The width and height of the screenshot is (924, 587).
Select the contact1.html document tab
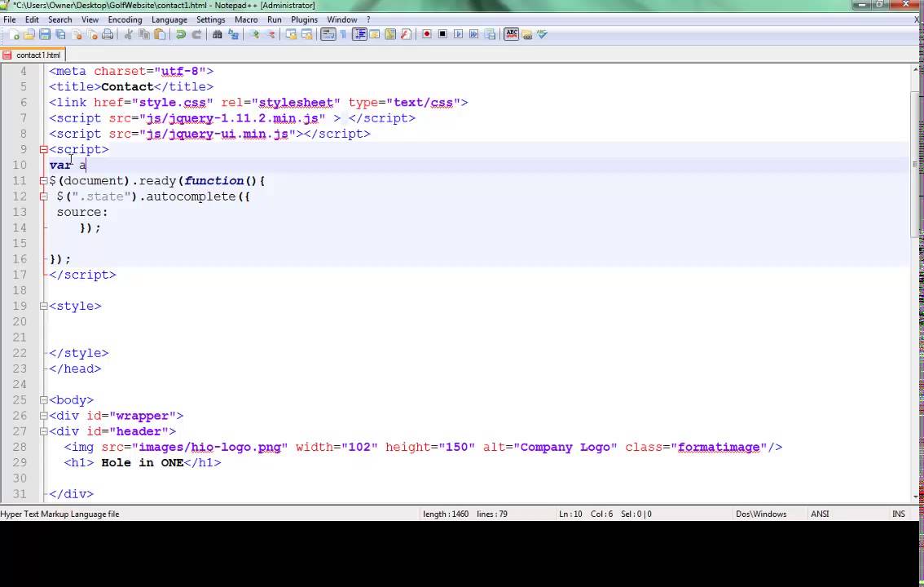[33, 55]
